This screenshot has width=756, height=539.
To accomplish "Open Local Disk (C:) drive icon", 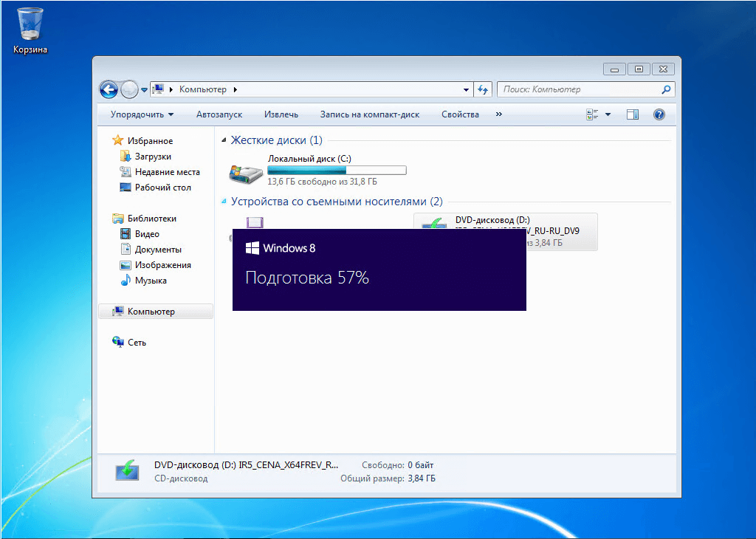I will tap(245, 174).
